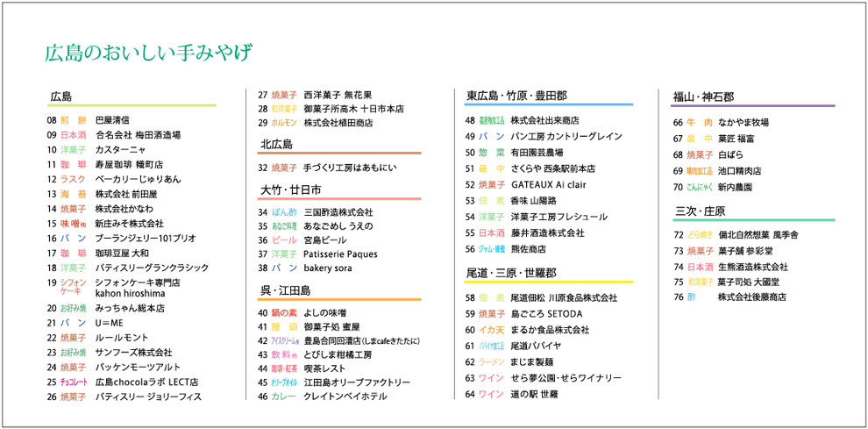
Task: Select ベーカリーじゅりあん
Action: click(x=138, y=179)
